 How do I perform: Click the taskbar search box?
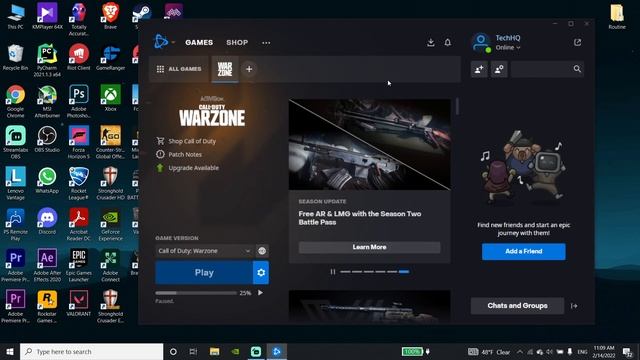point(91,351)
